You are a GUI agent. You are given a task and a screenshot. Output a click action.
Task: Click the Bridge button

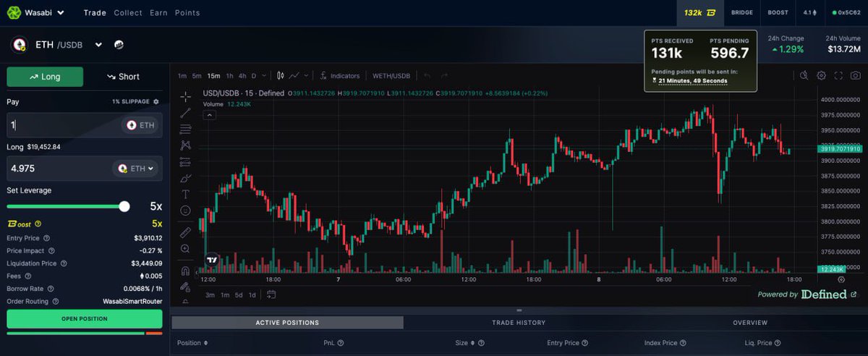(x=741, y=12)
